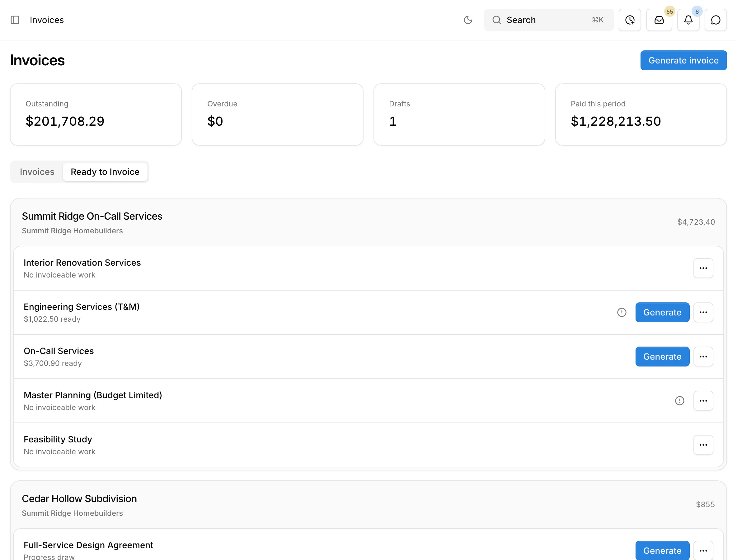The height and width of the screenshot is (560, 737).
Task: Click the Drafts card showing 1
Action: (x=459, y=114)
